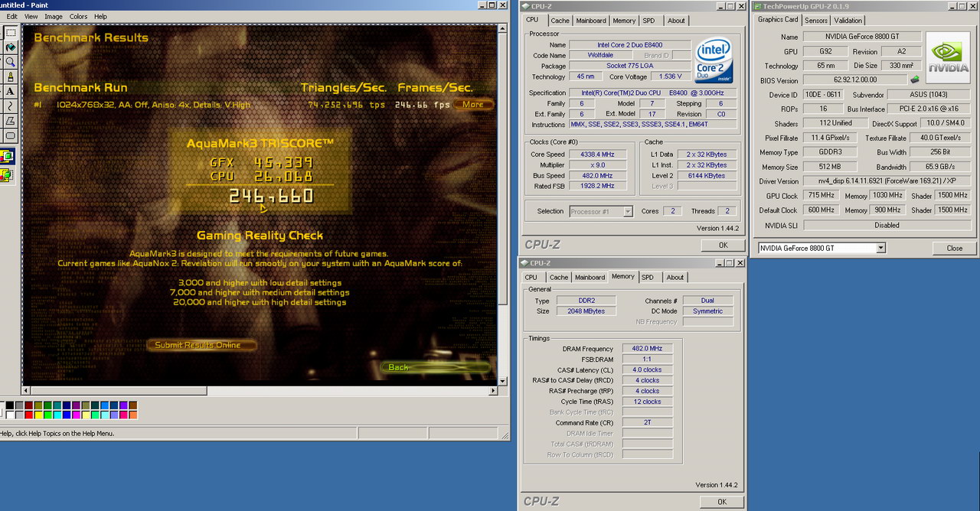Click the CAS# Latency 4.0 clocks value

(648, 369)
